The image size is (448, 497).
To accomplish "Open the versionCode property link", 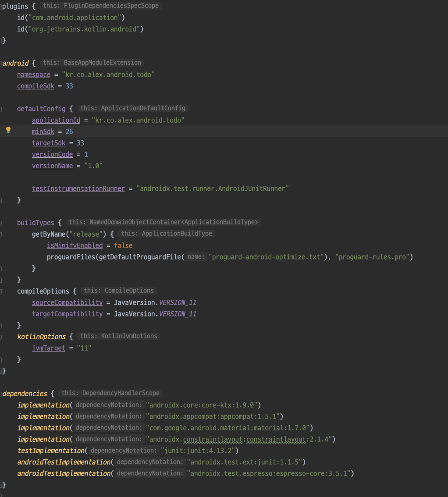I will [52, 155].
